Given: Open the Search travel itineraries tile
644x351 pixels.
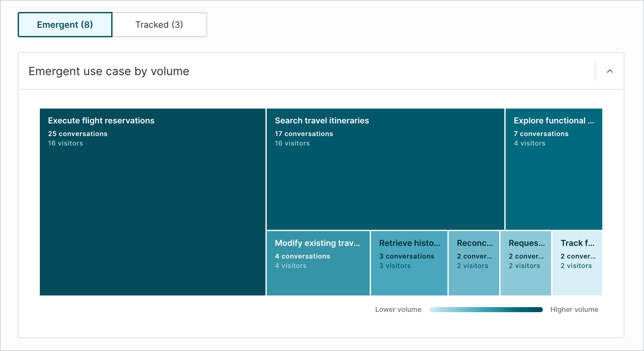Looking at the screenshot, I should pyautogui.click(x=386, y=169).
